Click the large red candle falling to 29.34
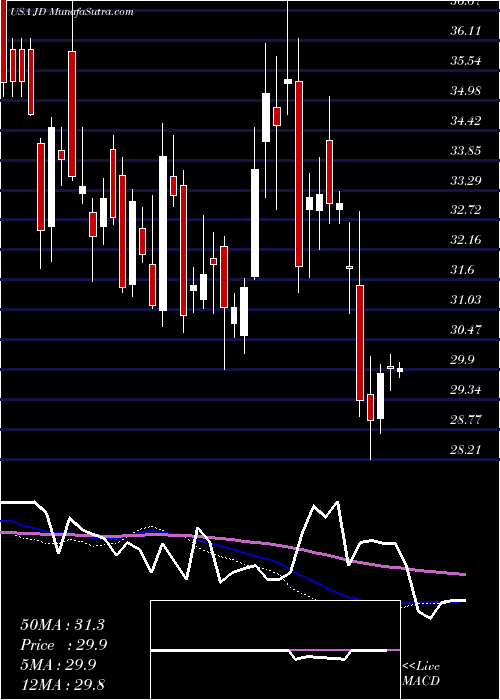This screenshot has height=700, width=500. coord(360,343)
